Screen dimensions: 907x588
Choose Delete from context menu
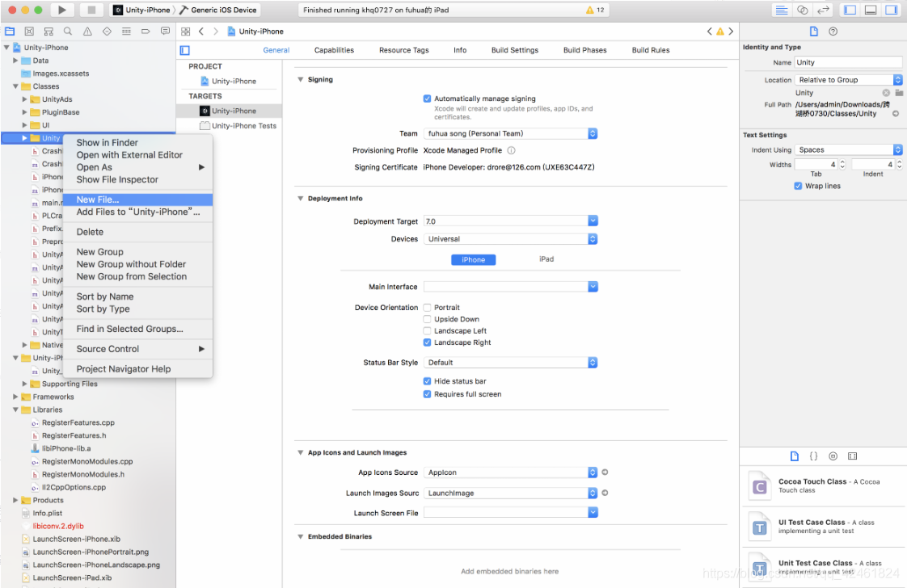click(137, 232)
